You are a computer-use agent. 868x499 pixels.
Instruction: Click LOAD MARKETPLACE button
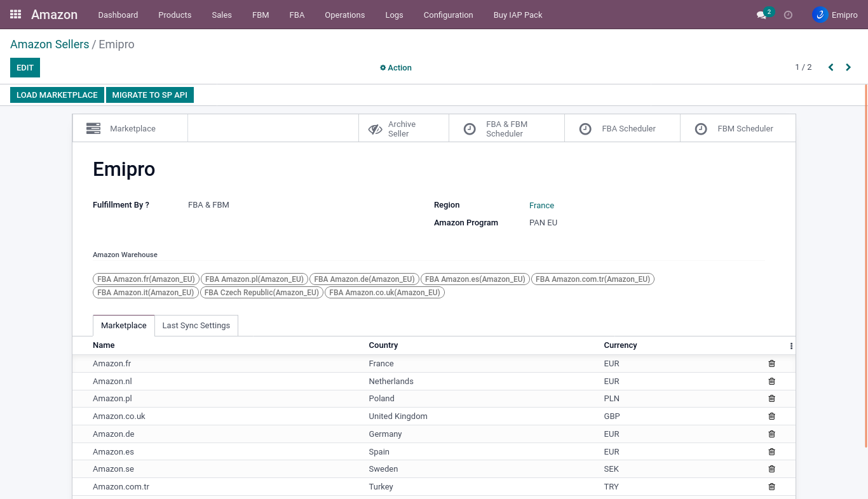(x=57, y=95)
